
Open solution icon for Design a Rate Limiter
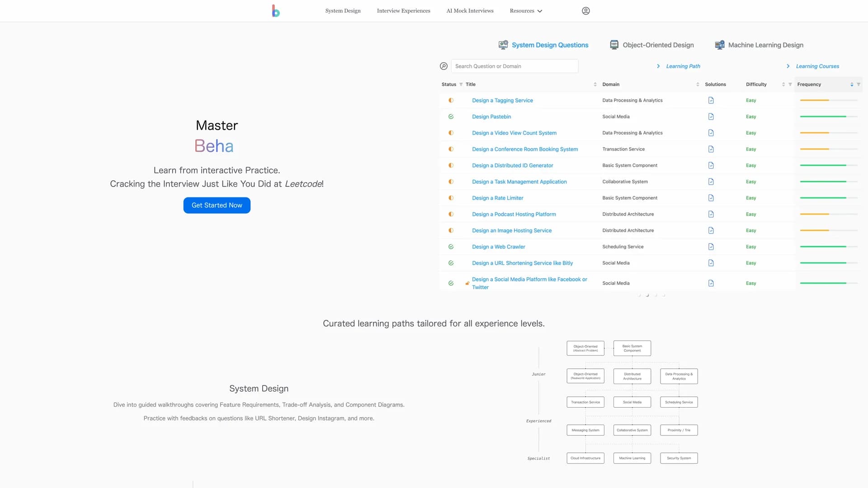711,198
